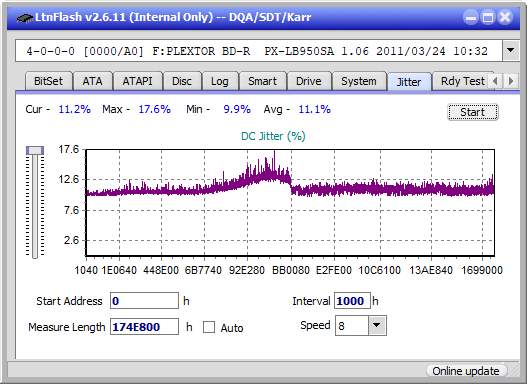Viewport: 527px width, 384px height.
Task: Select the Disc tab
Action: point(182,81)
